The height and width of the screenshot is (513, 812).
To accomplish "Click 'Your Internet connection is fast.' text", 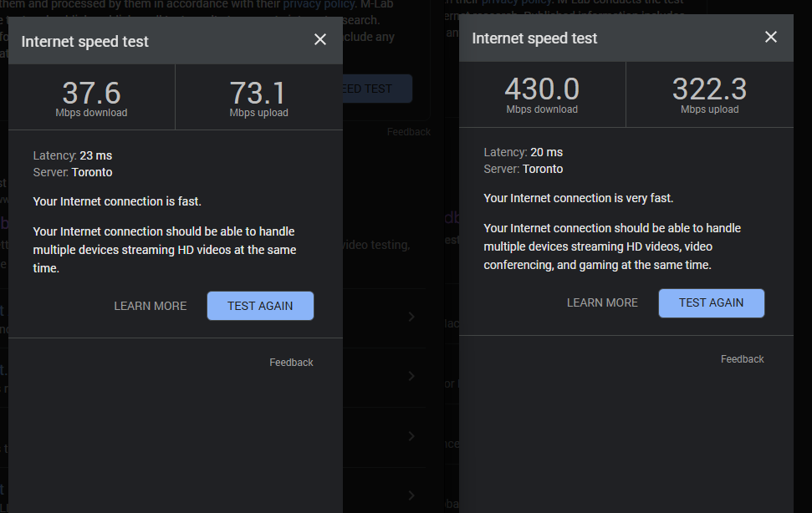I will point(117,201).
